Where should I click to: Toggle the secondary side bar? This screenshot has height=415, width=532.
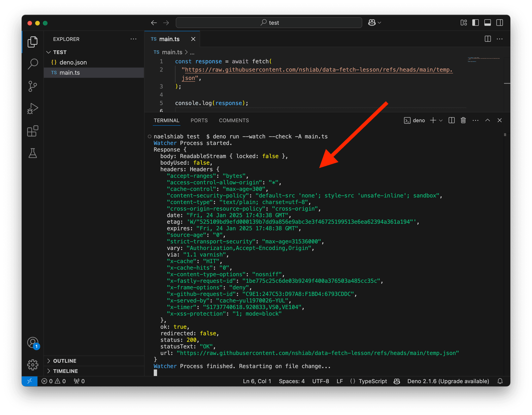[500, 23]
